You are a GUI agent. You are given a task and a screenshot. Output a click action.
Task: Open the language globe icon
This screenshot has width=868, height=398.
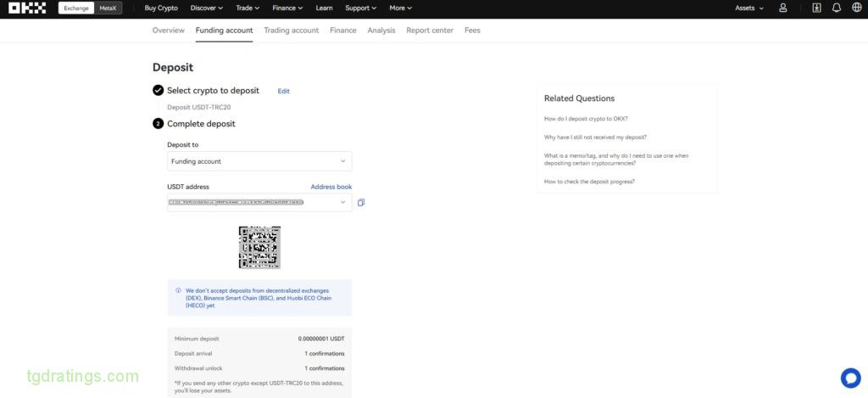(x=856, y=8)
